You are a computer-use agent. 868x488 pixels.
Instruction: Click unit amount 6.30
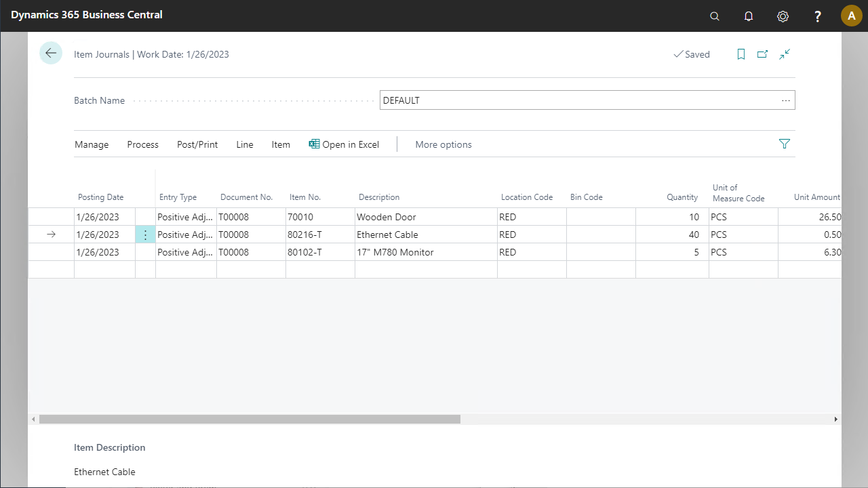coord(810,252)
